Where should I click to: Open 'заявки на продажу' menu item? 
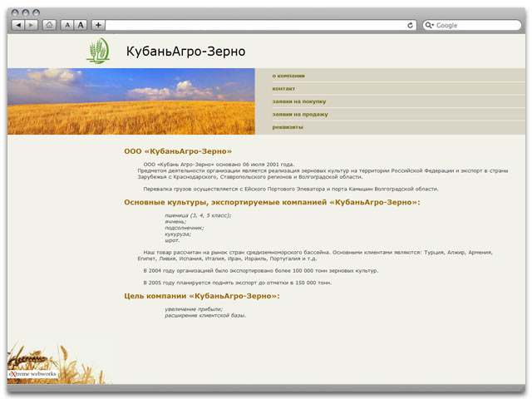pyautogui.click(x=300, y=115)
